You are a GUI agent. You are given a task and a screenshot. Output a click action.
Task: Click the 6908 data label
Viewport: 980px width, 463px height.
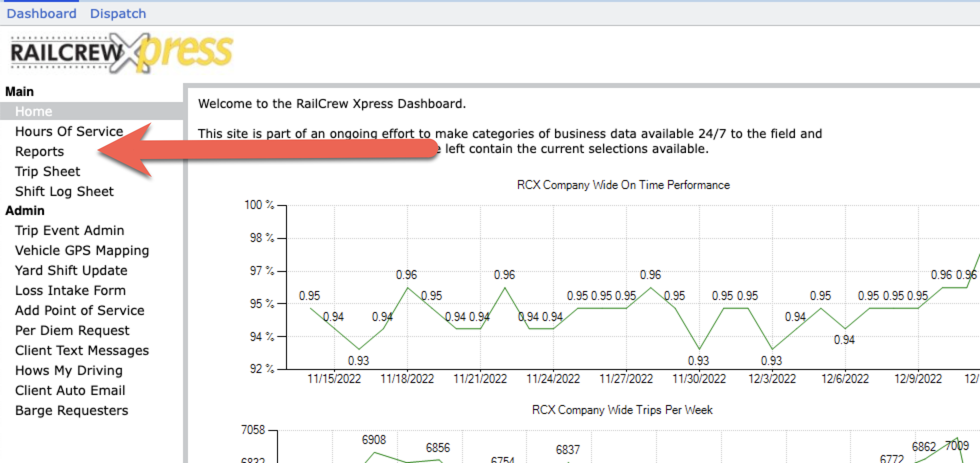coord(374,439)
